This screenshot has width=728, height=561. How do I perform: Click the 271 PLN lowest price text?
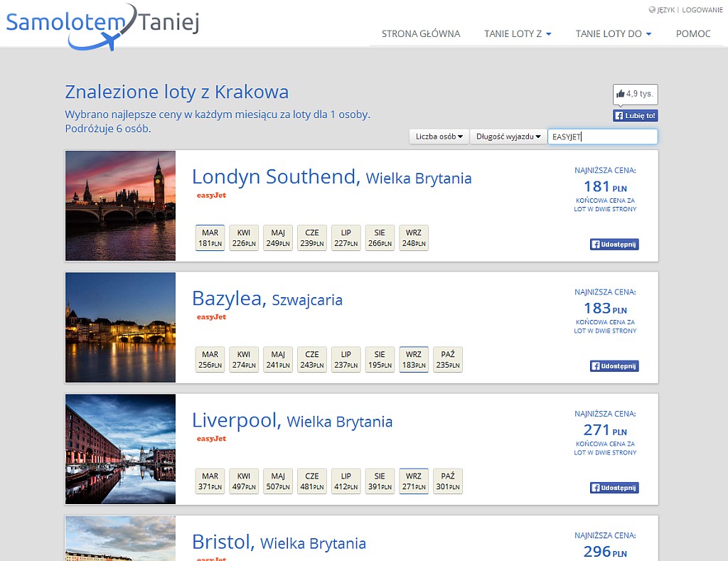point(605,430)
